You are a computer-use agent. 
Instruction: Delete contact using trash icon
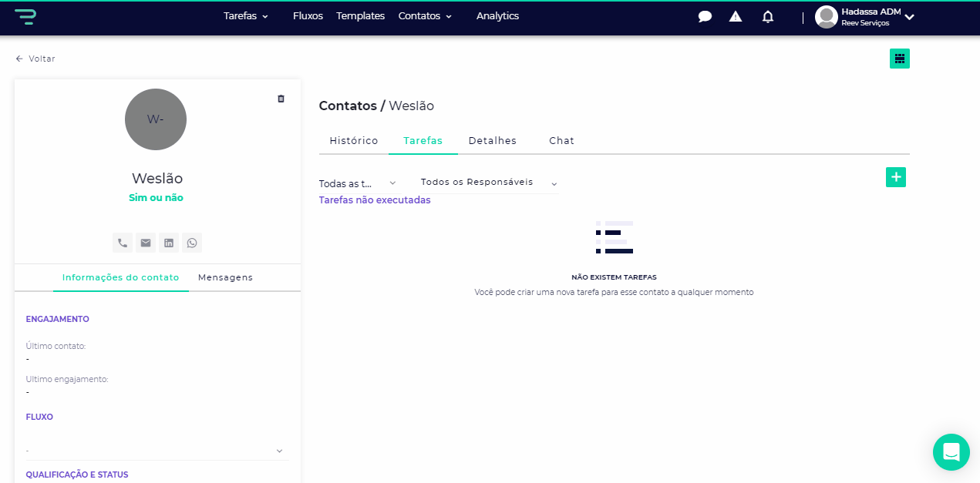tap(281, 99)
